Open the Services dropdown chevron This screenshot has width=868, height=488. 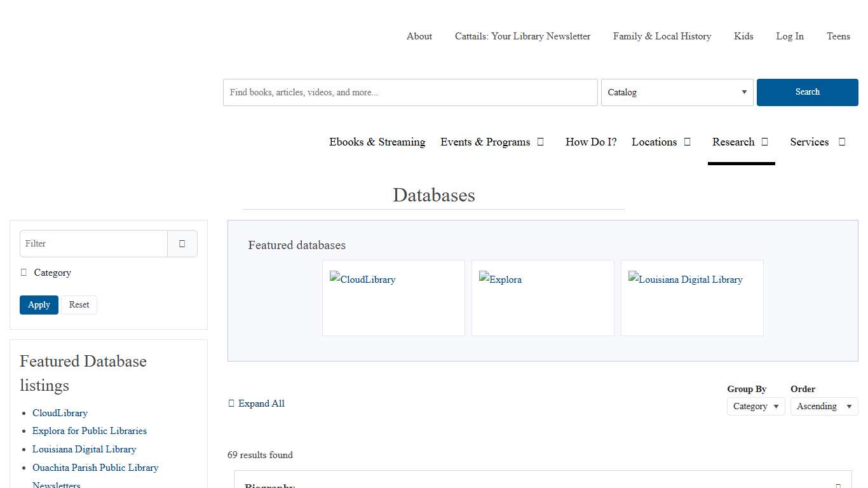841,142
